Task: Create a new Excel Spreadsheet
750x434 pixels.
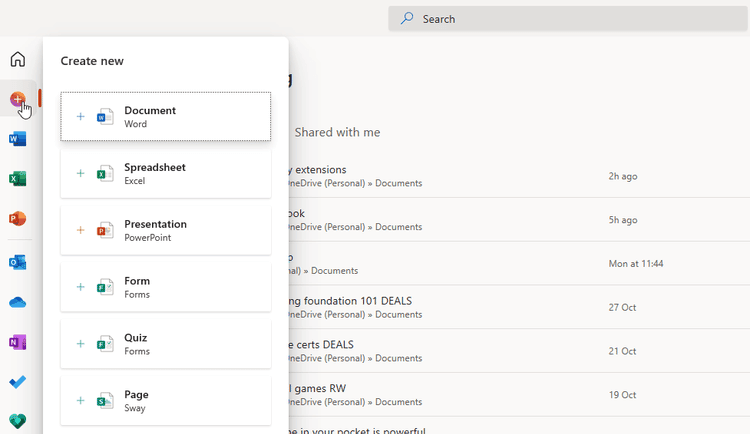Action: click(166, 174)
